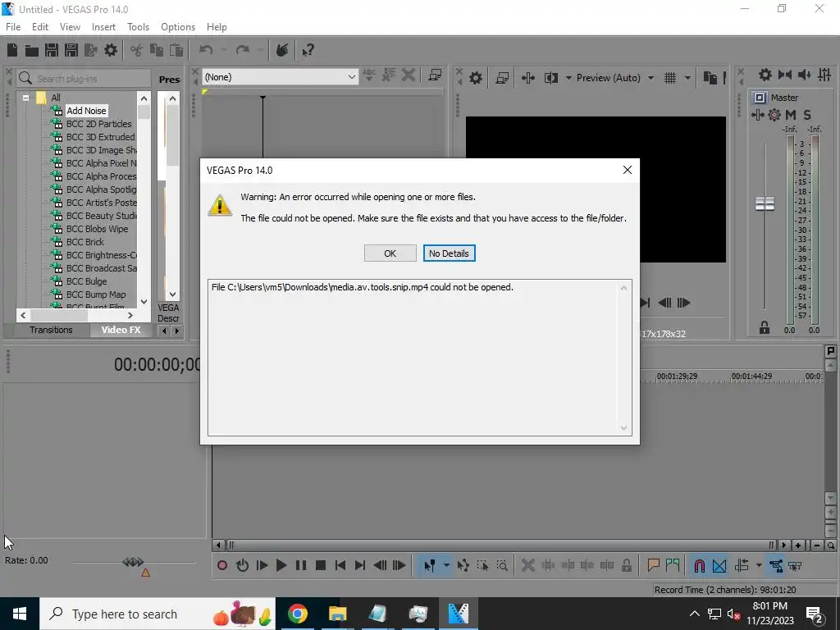The image size is (840, 630).
Task: Open the split screen view dropdown arrow
Action: pos(568,78)
